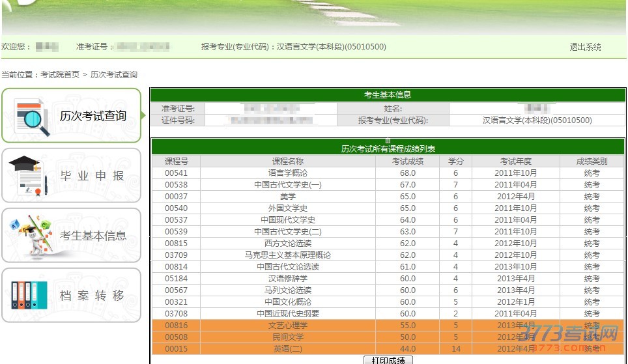Open the 毕业申报 menu item
This screenshot has height=364, width=628.
click(x=92, y=176)
